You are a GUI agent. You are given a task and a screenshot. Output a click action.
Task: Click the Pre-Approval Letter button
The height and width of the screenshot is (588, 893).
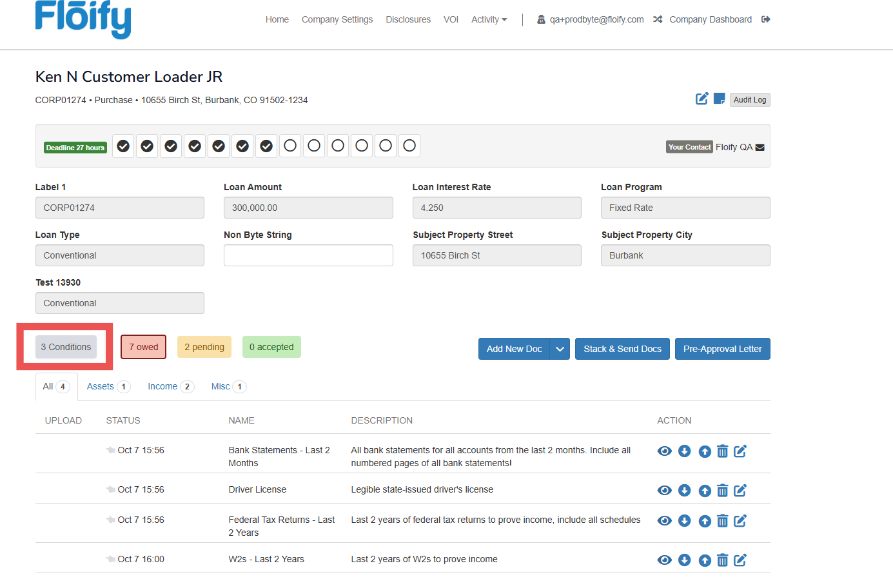pos(722,349)
